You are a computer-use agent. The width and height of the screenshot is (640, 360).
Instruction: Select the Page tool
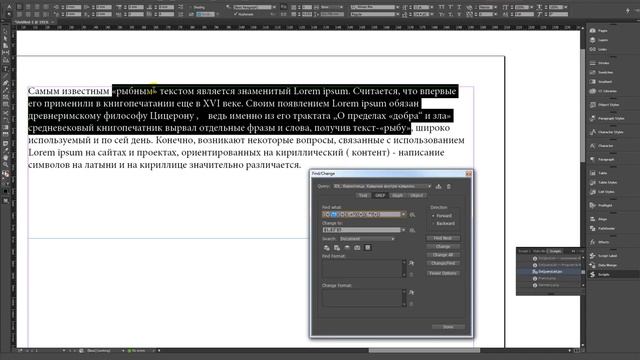click(5, 46)
